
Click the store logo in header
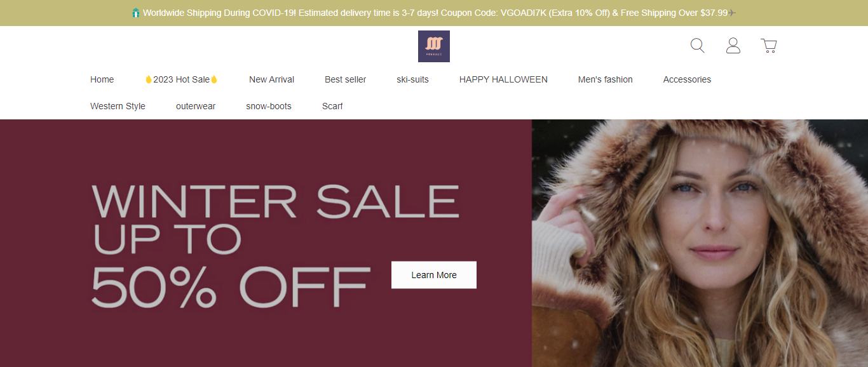point(434,46)
